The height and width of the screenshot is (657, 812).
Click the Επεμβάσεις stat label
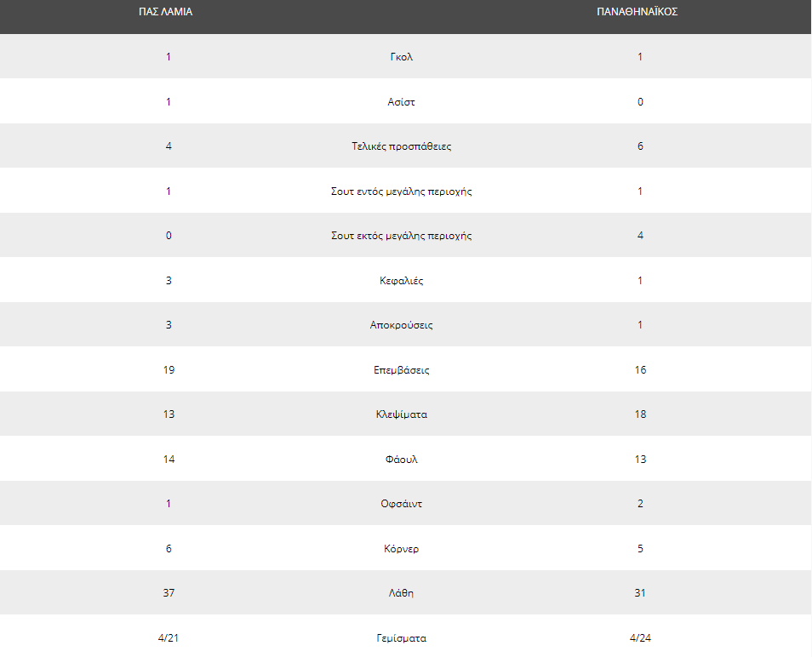(x=402, y=370)
